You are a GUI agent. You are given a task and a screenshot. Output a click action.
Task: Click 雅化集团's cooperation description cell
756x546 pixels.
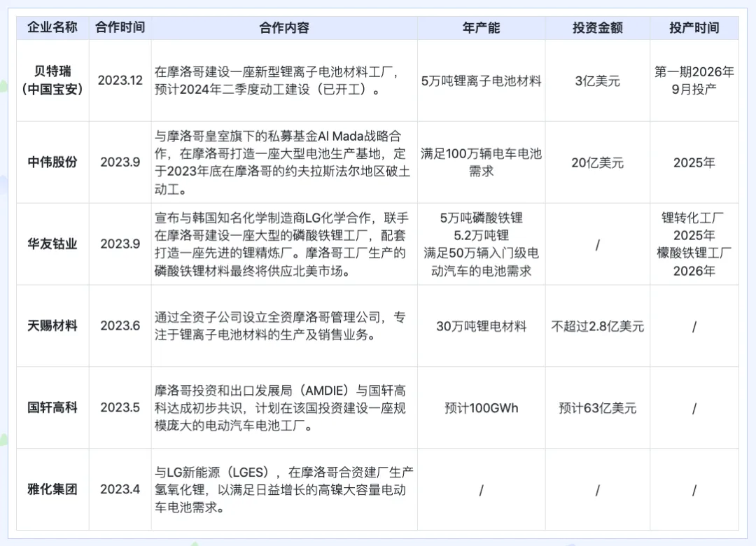coord(283,489)
